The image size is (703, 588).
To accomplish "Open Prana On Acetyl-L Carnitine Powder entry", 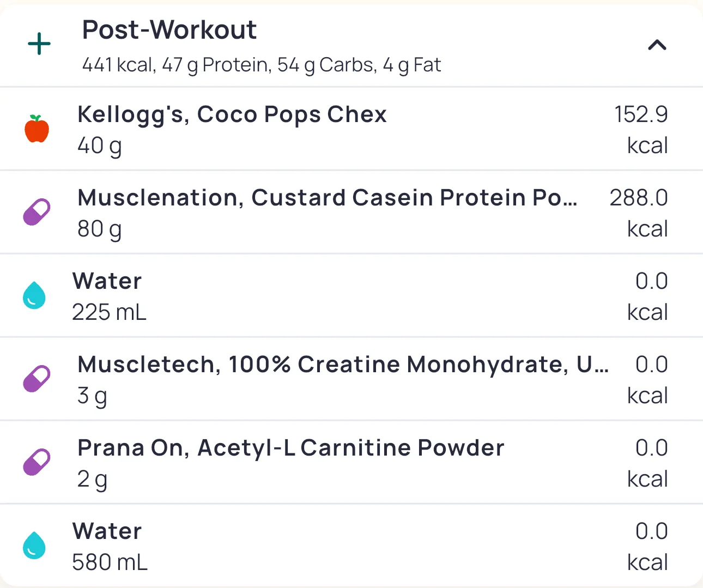I will 291,448.
